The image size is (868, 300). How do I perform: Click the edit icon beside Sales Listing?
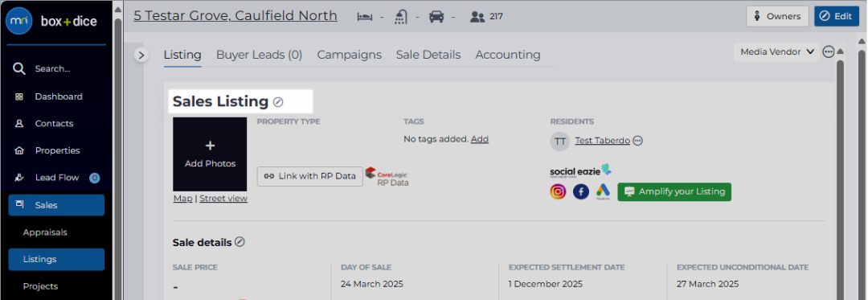pyautogui.click(x=278, y=102)
